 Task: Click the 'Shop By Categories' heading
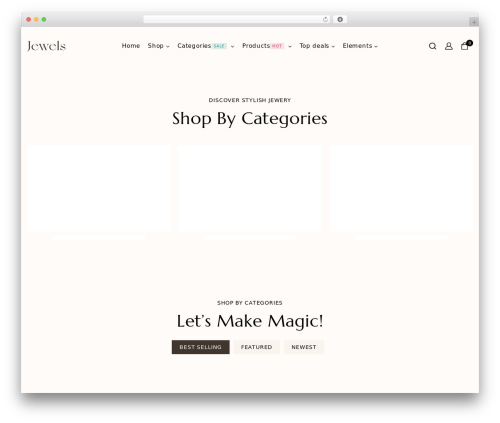[x=250, y=119]
